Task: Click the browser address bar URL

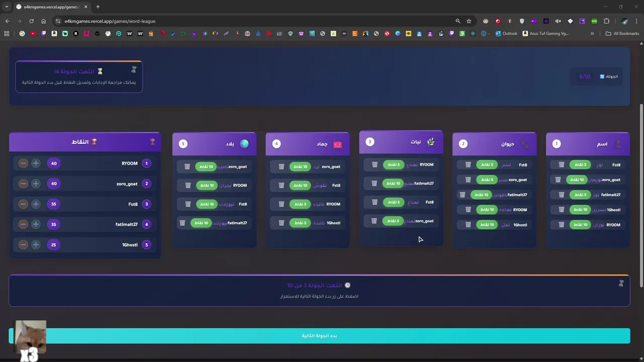Action: (110, 21)
